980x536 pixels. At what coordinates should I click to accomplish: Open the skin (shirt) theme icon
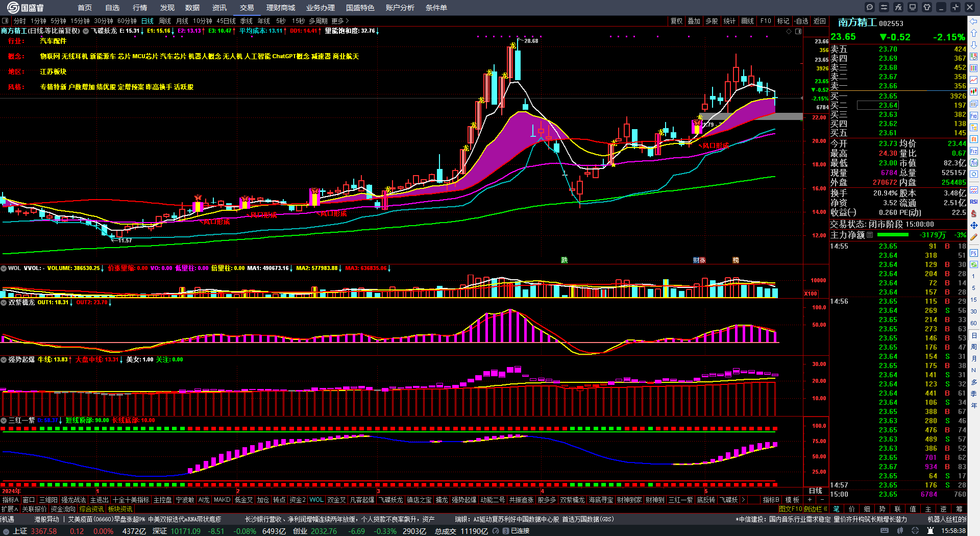click(927, 7)
